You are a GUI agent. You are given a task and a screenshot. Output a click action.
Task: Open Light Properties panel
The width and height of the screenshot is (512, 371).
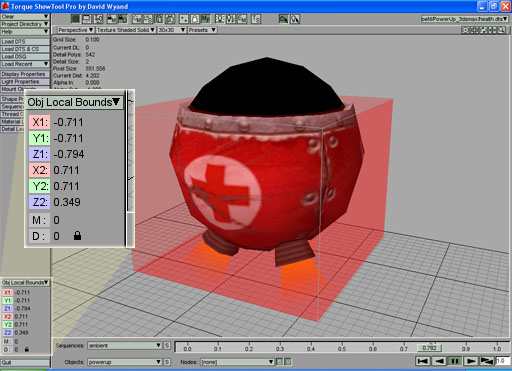pos(25,82)
